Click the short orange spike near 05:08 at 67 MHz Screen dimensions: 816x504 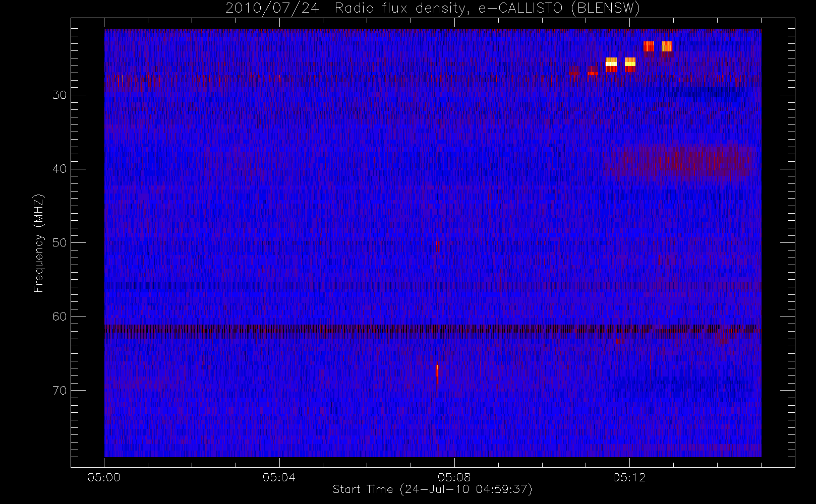(x=437, y=370)
